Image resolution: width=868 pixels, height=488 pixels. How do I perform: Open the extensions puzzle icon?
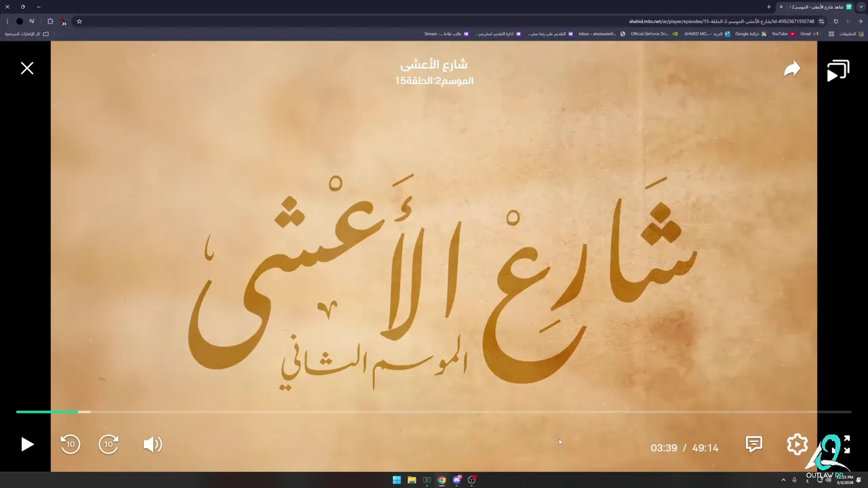[x=50, y=21]
